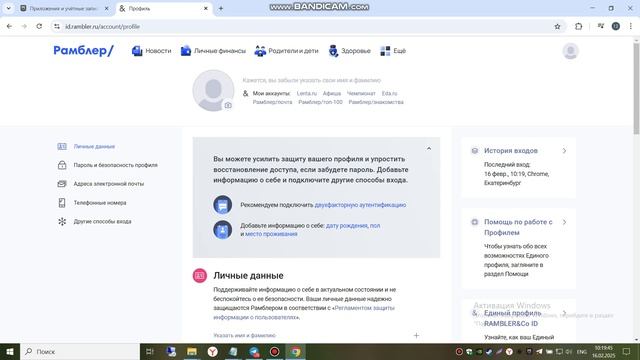The image size is (640, 360).
Task: Expand Помощь по работе с Профилем chevron
Action: point(564,222)
